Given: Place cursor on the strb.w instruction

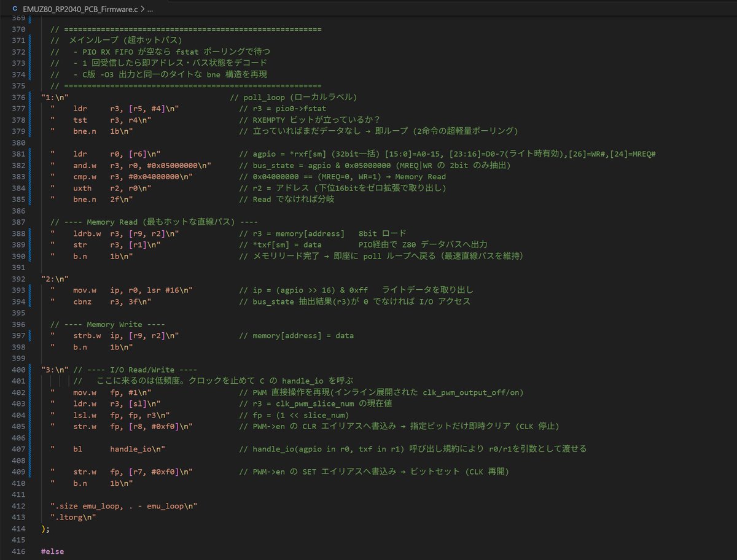Looking at the screenshot, I should click(87, 335).
